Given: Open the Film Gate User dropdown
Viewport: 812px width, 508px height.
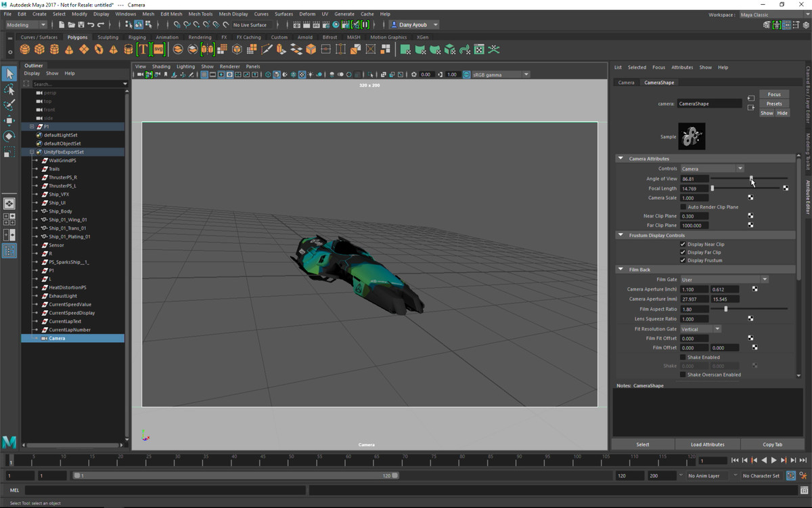Looking at the screenshot, I should click(x=724, y=279).
